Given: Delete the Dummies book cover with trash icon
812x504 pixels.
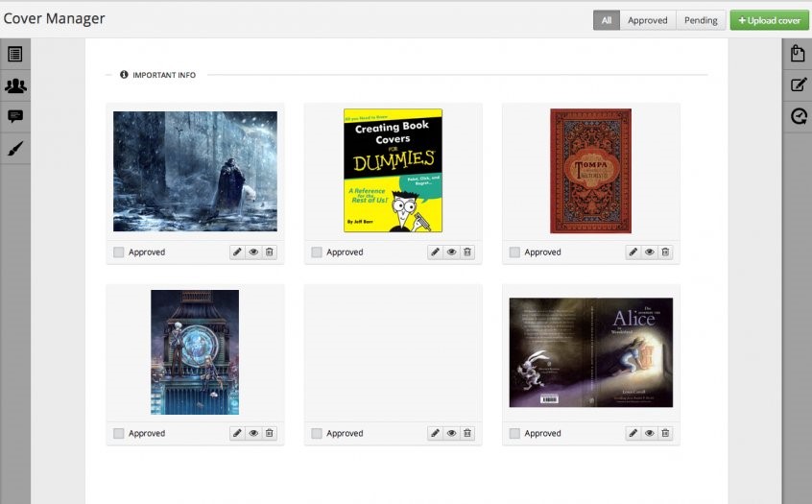Looking at the screenshot, I should click(x=467, y=252).
